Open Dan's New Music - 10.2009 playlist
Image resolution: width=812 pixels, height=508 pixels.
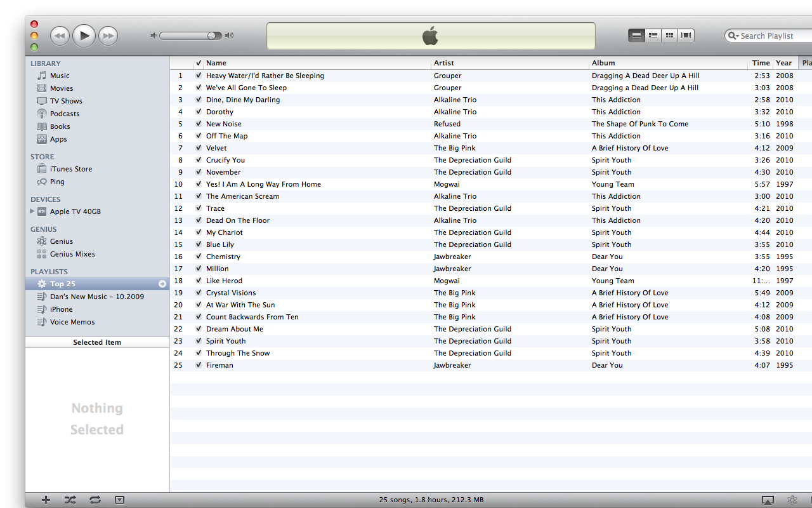[x=96, y=297]
